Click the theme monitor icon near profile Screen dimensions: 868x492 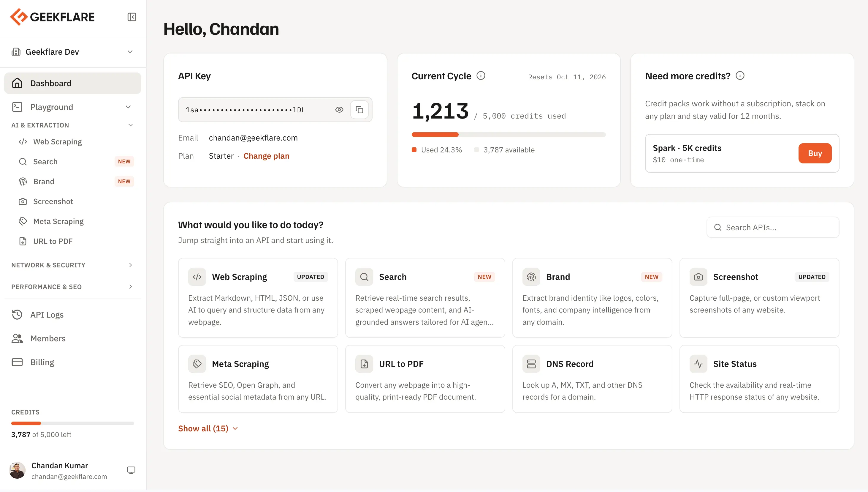point(131,470)
